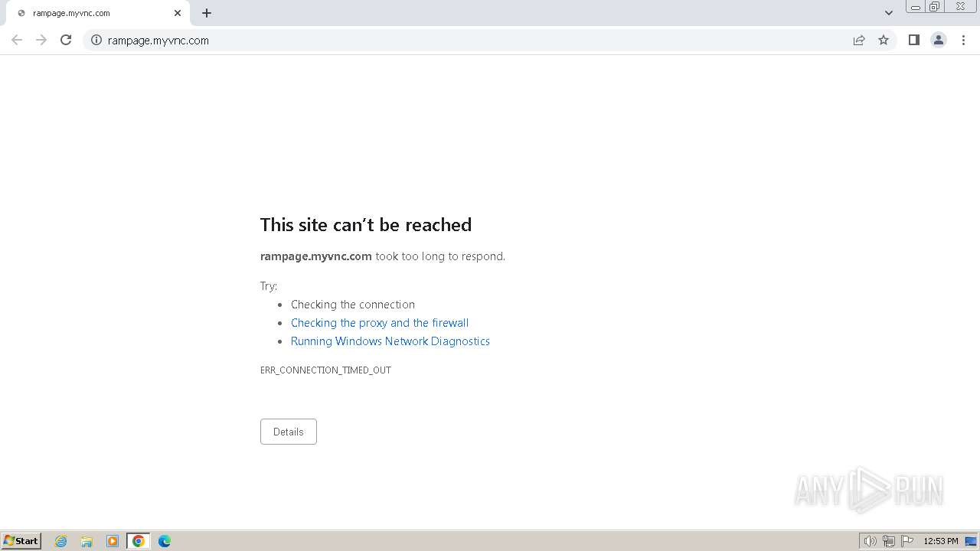Expand the tab search chevron

(889, 13)
